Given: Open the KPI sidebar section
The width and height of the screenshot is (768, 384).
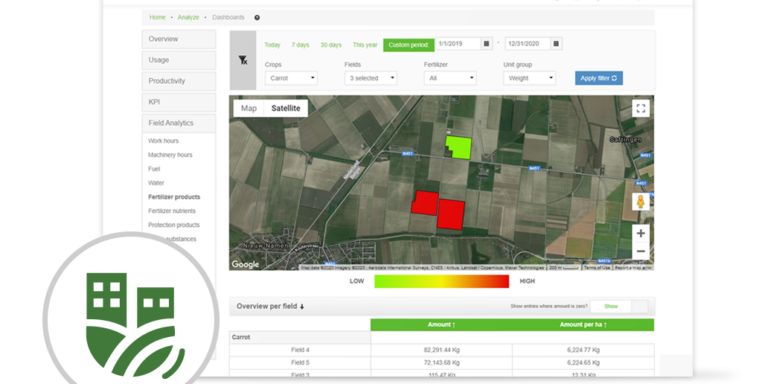Looking at the screenshot, I should click(179, 102).
